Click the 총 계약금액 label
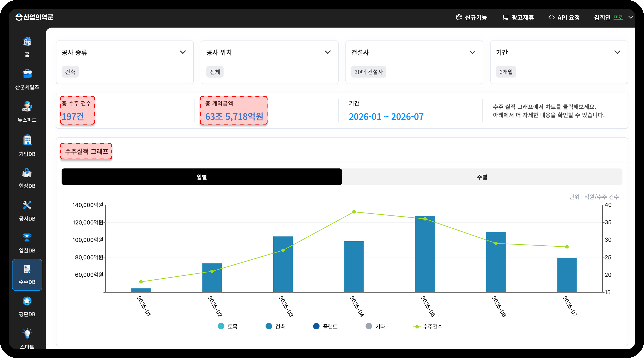 coord(219,103)
